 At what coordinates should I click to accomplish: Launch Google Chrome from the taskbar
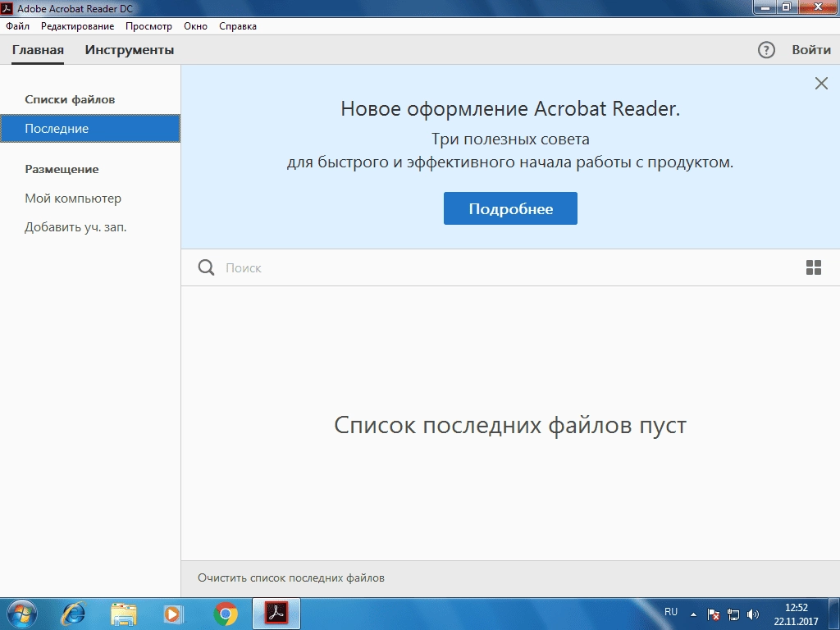point(226,614)
